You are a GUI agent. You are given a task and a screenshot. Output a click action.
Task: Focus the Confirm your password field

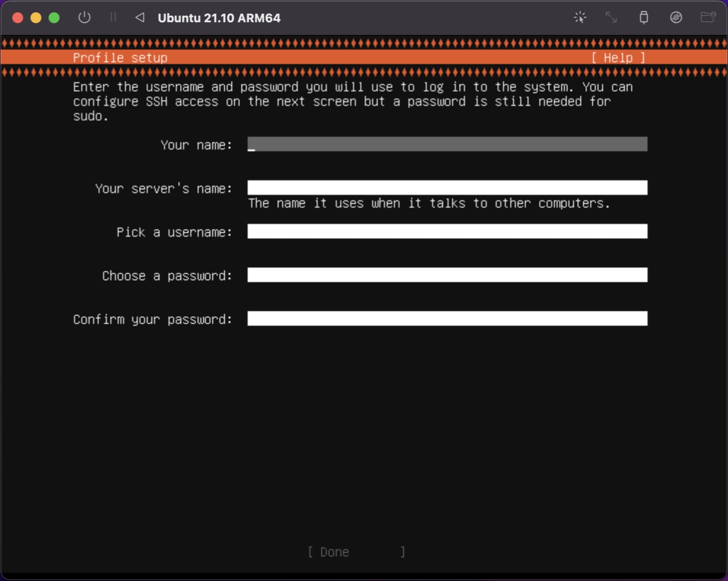tap(447, 318)
